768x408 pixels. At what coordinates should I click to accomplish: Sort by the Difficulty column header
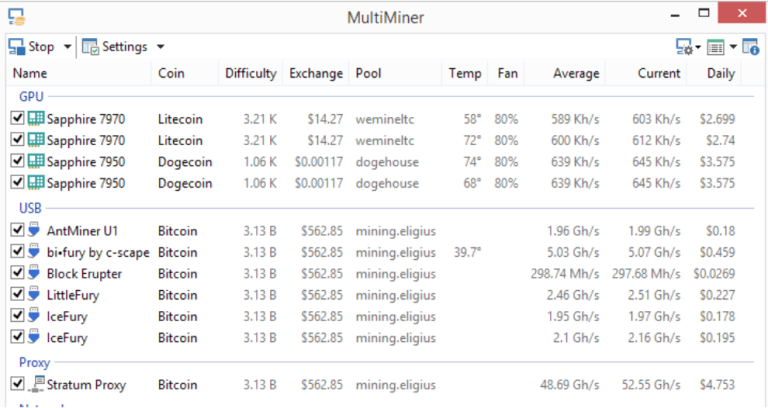point(250,74)
